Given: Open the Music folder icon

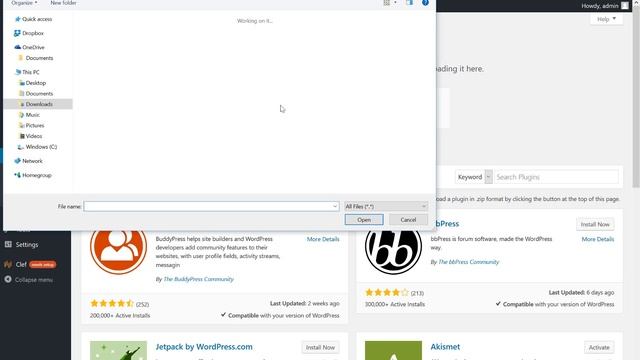Looking at the screenshot, I should [x=21, y=115].
